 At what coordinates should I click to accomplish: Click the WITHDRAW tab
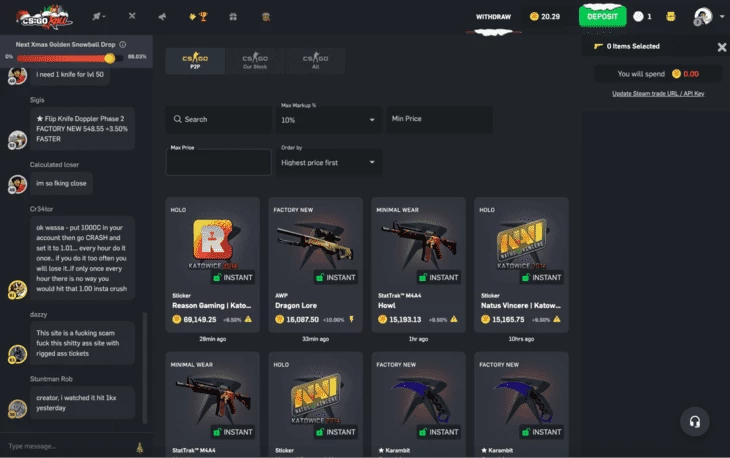tap(493, 17)
